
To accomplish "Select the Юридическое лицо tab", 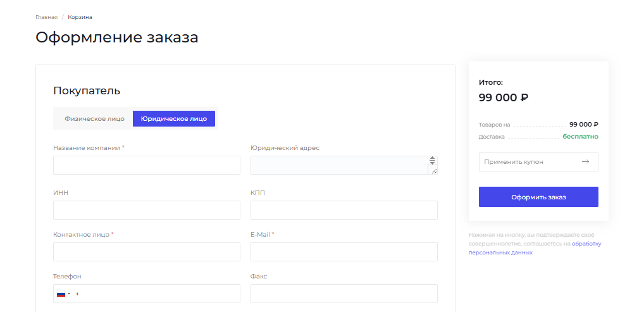I will [x=173, y=119].
